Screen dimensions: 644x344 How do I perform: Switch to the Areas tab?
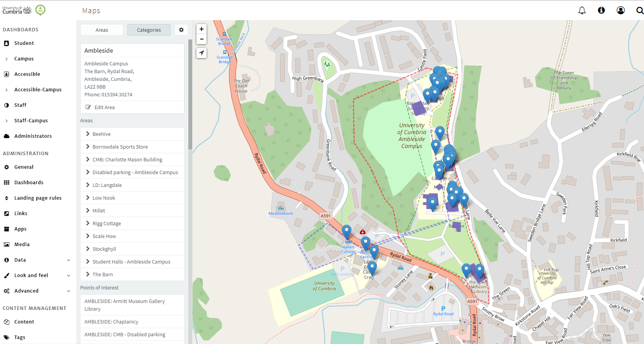[x=102, y=30]
